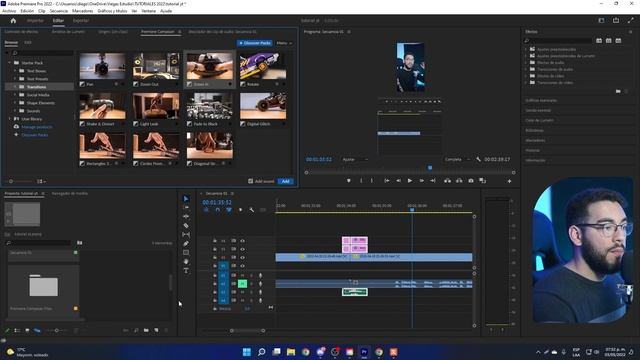Expand the Shape Elements folder
This screenshot has height=360, width=640.
click(15, 103)
